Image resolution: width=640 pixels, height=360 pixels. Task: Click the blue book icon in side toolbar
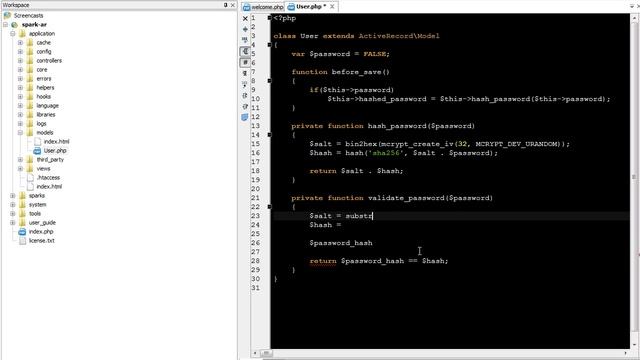coord(245,118)
